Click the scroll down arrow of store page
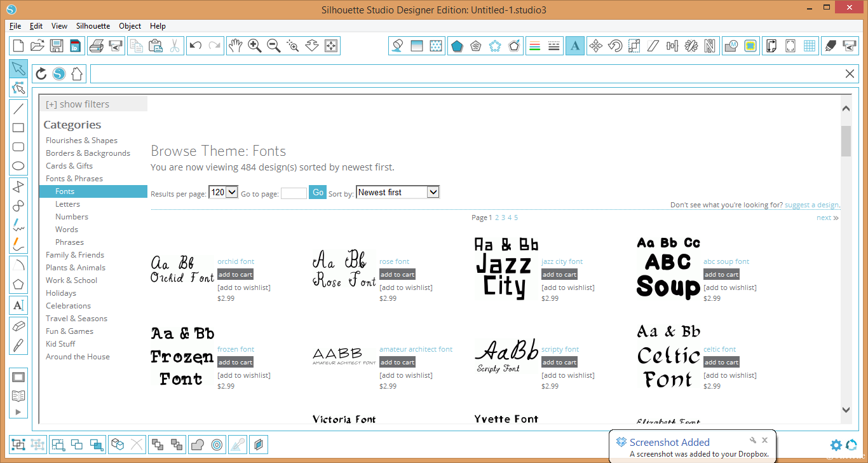 pos(846,410)
